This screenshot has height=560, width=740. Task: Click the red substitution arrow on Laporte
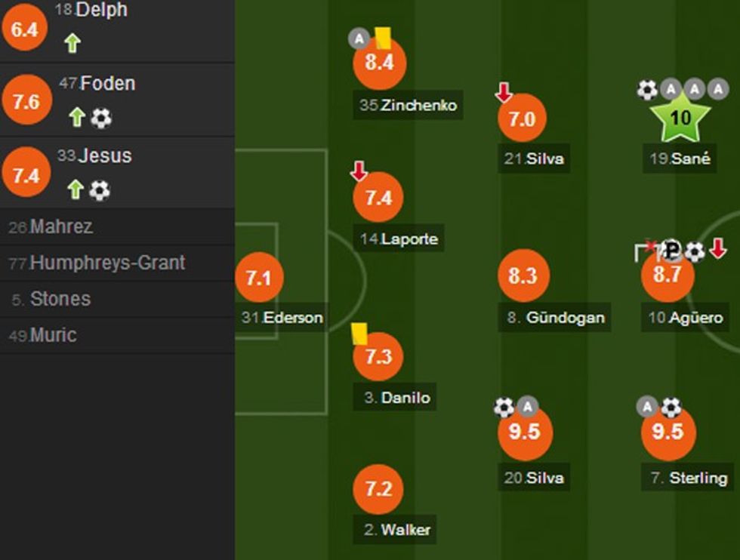pyautogui.click(x=359, y=171)
